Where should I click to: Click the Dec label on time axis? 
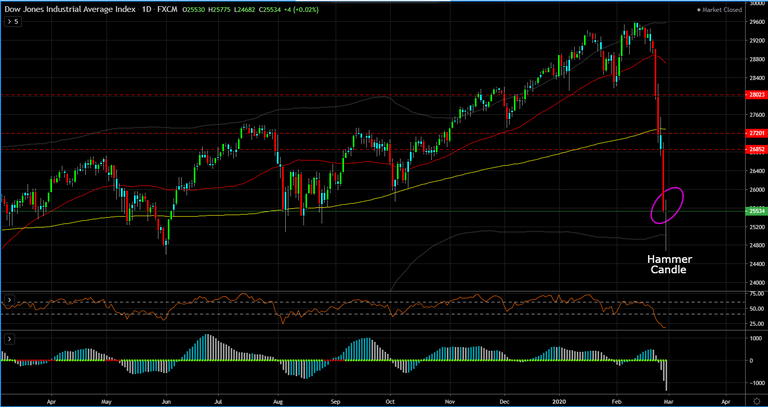pyautogui.click(x=504, y=401)
